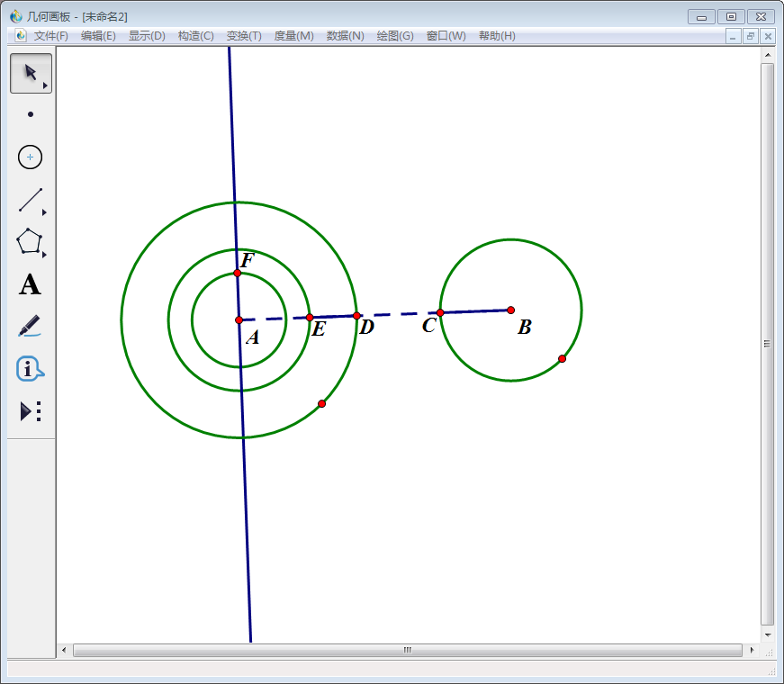The width and height of the screenshot is (784, 684).
Task: Select the Information tool
Action: [30, 368]
